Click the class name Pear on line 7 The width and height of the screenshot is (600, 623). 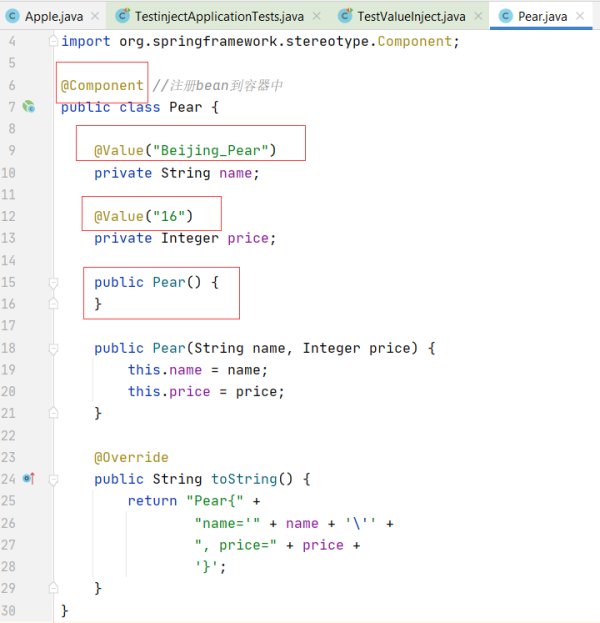coord(186,107)
